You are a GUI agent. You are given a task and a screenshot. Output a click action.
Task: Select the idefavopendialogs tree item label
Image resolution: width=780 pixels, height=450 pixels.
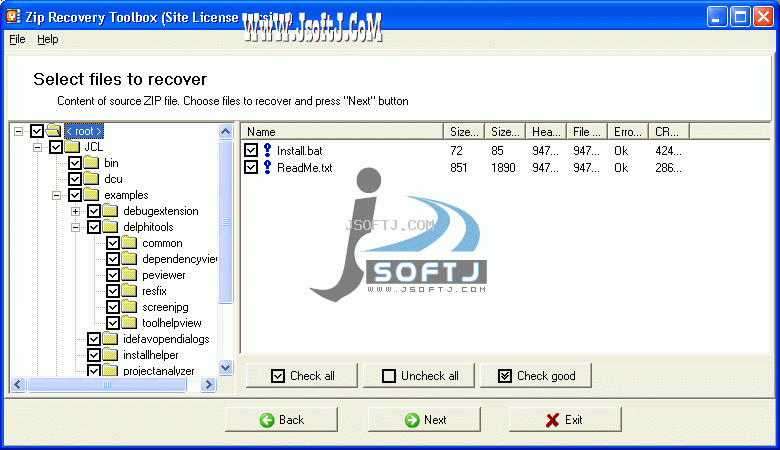point(166,339)
